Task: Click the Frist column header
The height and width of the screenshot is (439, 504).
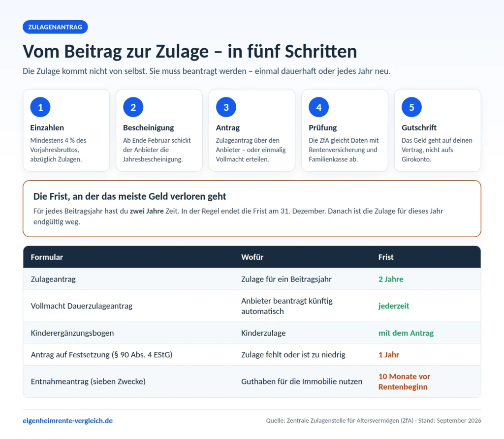Action: point(386,257)
